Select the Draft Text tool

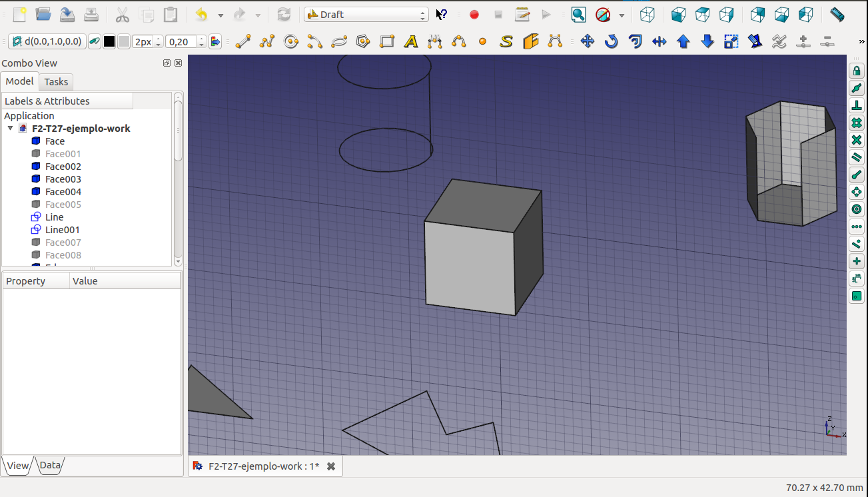point(411,41)
